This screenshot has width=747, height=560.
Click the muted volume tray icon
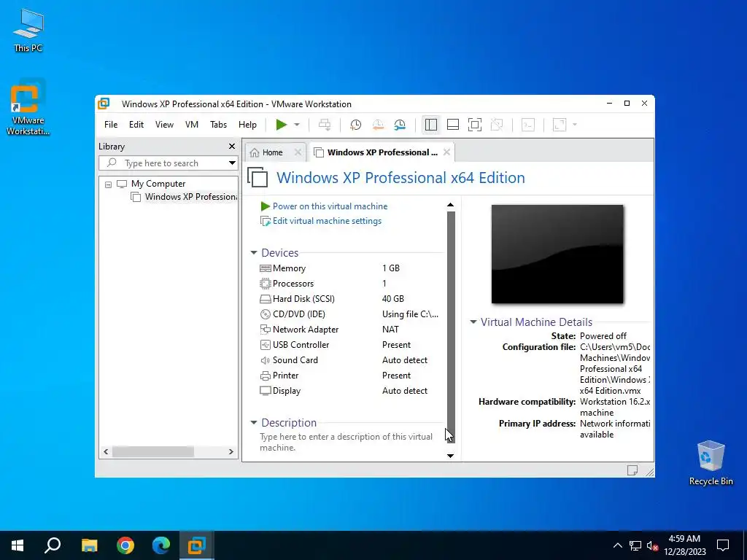[652, 545]
